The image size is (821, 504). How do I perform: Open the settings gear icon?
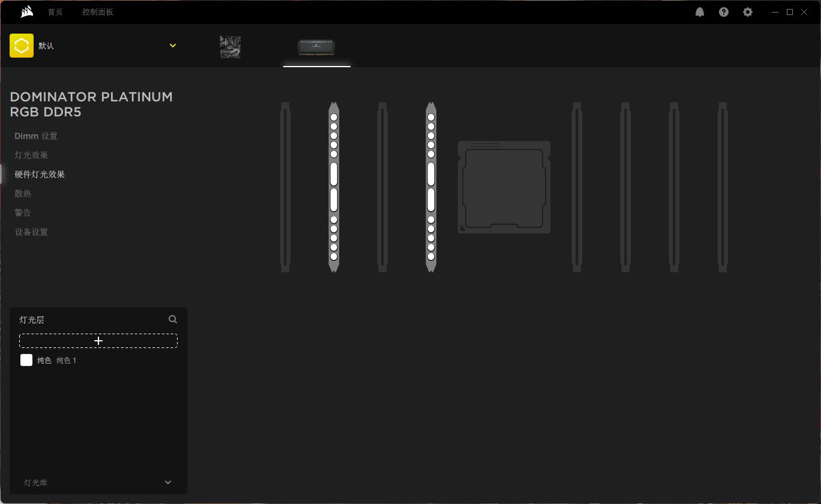coord(748,12)
